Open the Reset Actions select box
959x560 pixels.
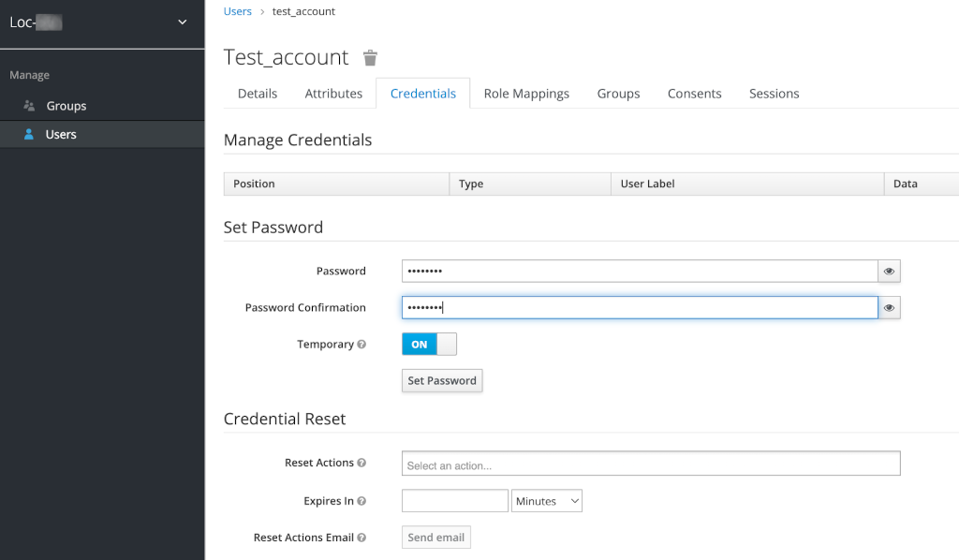pyautogui.click(x=650, y=464)
